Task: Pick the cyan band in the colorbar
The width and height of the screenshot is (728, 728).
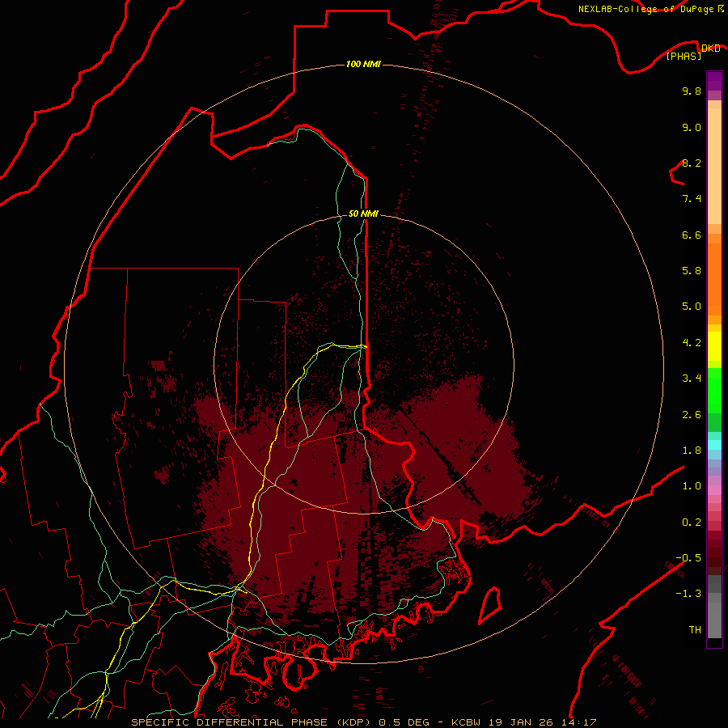Action: tap(714, 444)
